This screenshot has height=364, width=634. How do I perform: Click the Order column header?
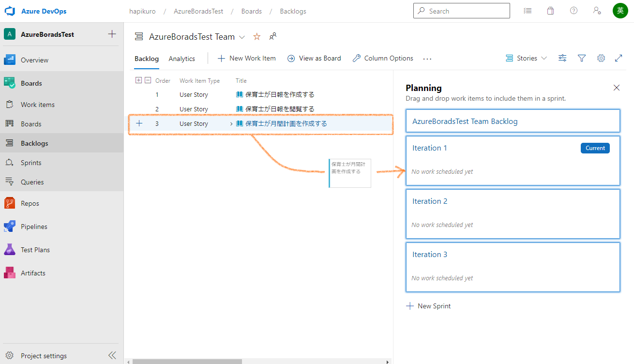point(163,81)
